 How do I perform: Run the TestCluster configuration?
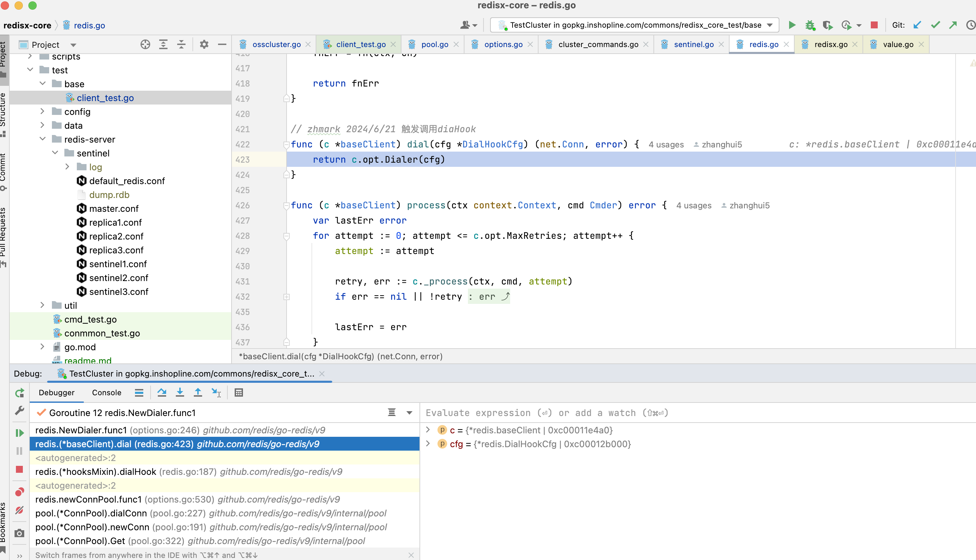coord(792,25)
